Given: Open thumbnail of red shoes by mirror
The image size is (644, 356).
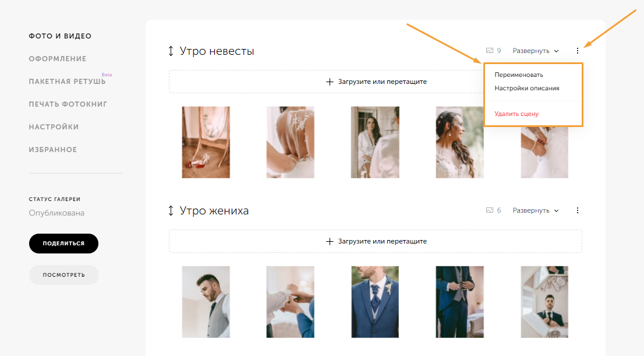Looking at the screenshot, I should 206,142.
